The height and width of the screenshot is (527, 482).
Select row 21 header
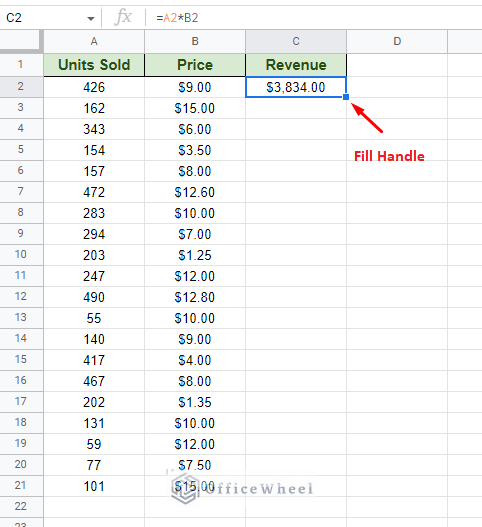click(x=21, y=486)
